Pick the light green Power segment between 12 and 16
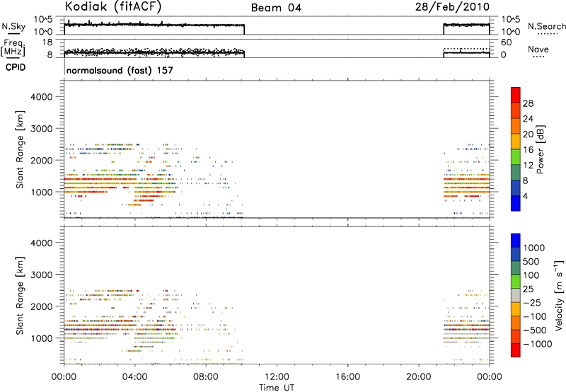The height and width of the screenshot is (392, 566). (516, 157)
